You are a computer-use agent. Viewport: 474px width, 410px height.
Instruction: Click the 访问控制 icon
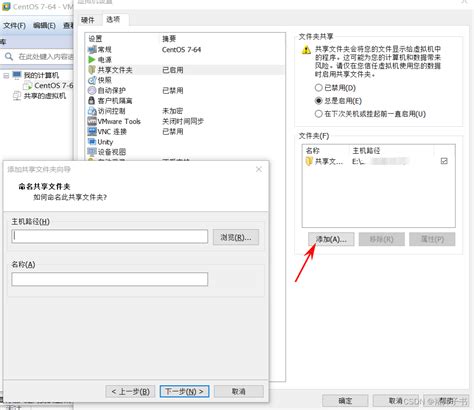92,111
